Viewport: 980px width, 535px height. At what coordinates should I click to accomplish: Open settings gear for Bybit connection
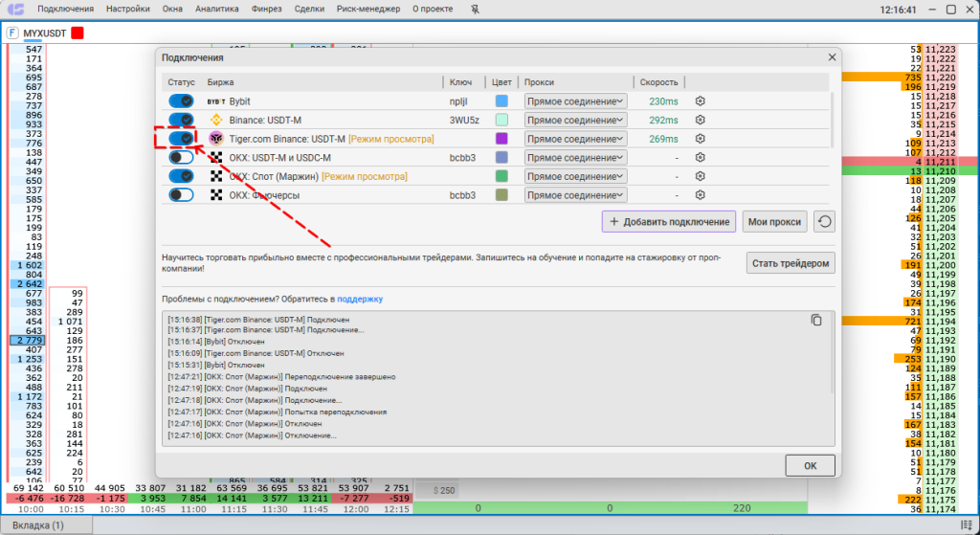pos(700,100)
